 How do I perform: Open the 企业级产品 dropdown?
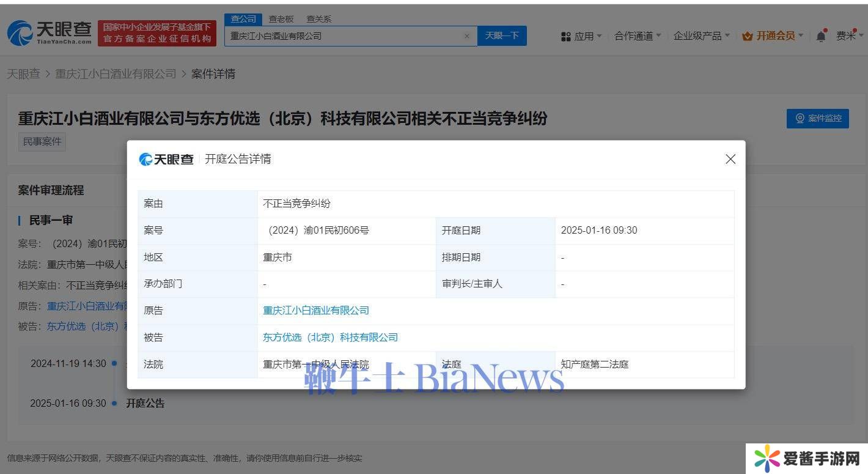(x=701, y=36)
